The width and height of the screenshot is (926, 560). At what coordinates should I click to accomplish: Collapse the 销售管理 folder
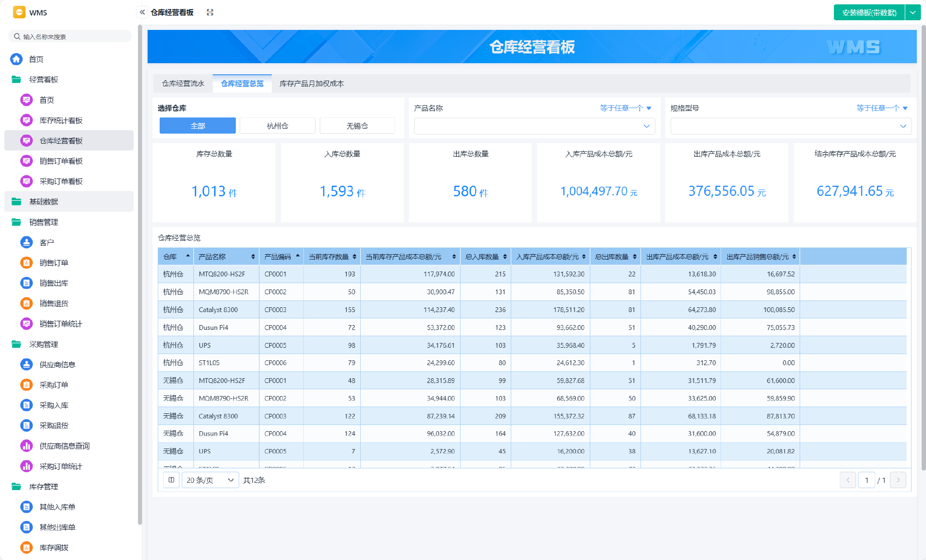click(43, 222)
